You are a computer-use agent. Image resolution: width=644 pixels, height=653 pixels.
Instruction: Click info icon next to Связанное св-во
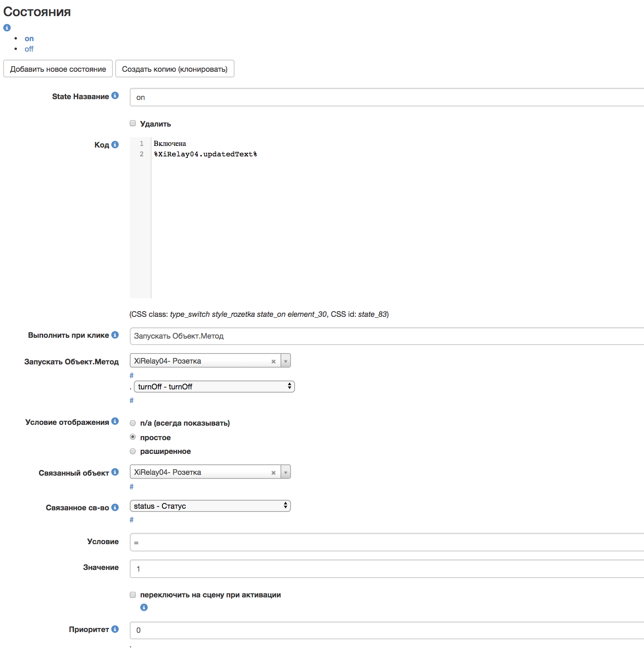pos(115,507)
